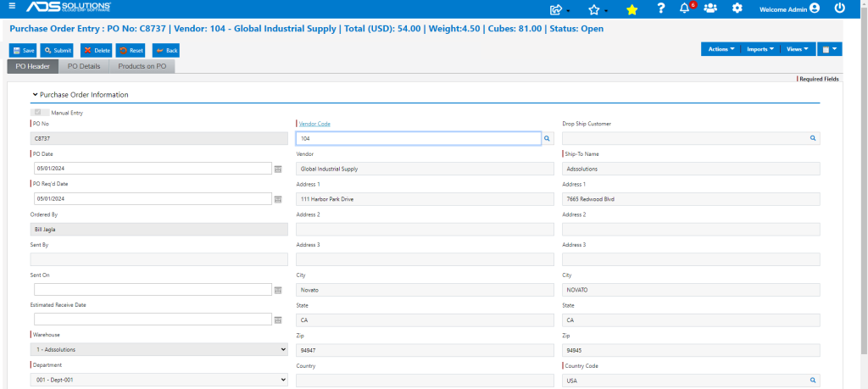Click the Back button

pos(166,50)
